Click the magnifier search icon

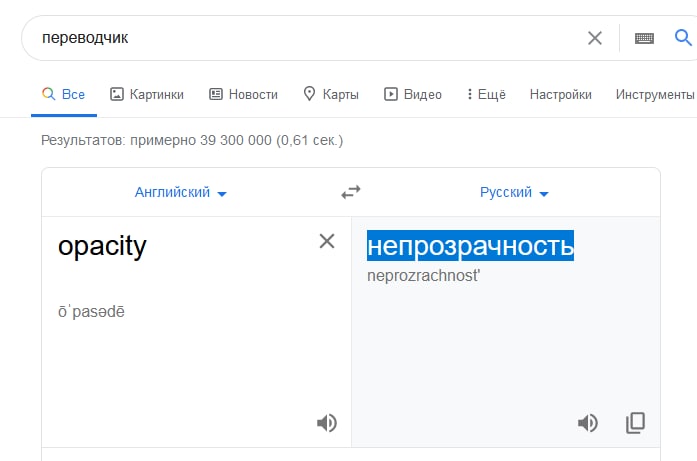coord(684,38)
